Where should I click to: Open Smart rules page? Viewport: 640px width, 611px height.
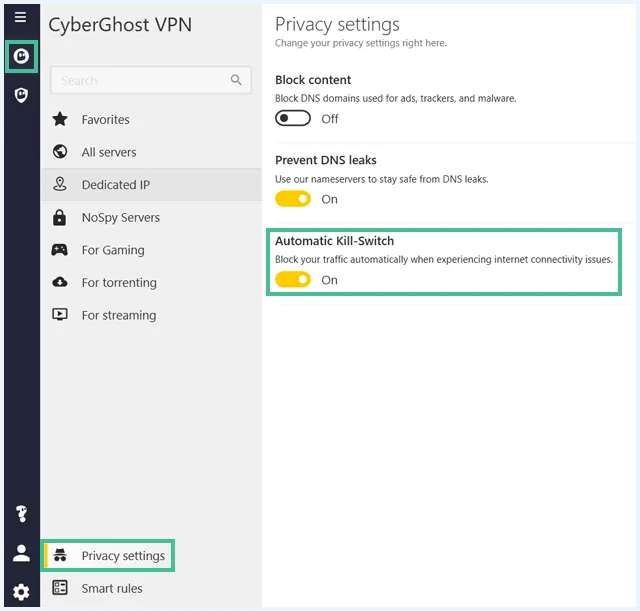(x=151, y=588)
